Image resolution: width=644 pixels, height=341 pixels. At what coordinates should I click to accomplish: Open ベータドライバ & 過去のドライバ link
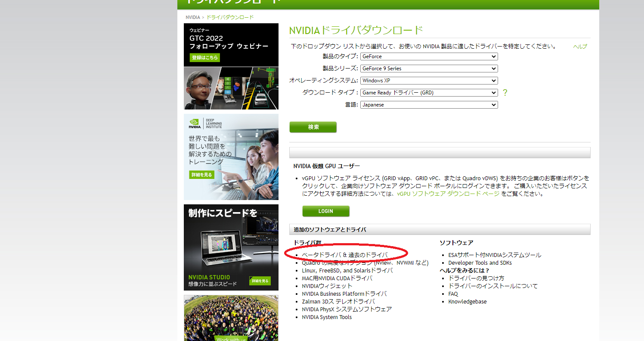pyautogui.click(x=344, y=255)
